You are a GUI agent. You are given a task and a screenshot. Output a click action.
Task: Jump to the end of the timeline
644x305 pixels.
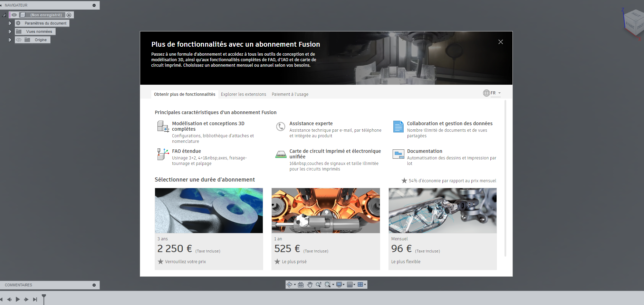35,299
